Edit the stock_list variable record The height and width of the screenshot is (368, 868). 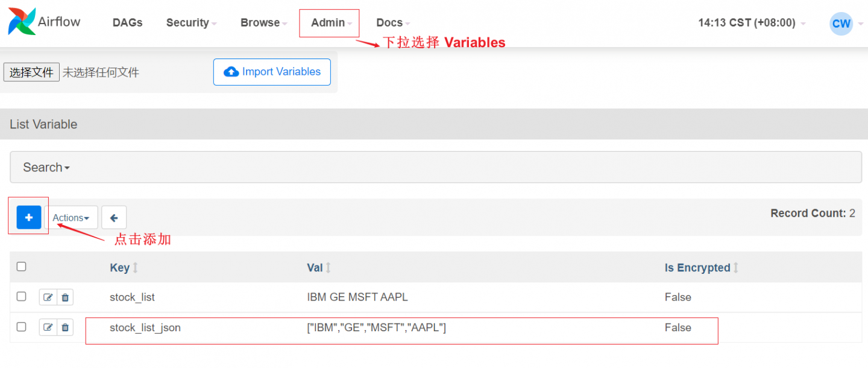coord(48,297)
